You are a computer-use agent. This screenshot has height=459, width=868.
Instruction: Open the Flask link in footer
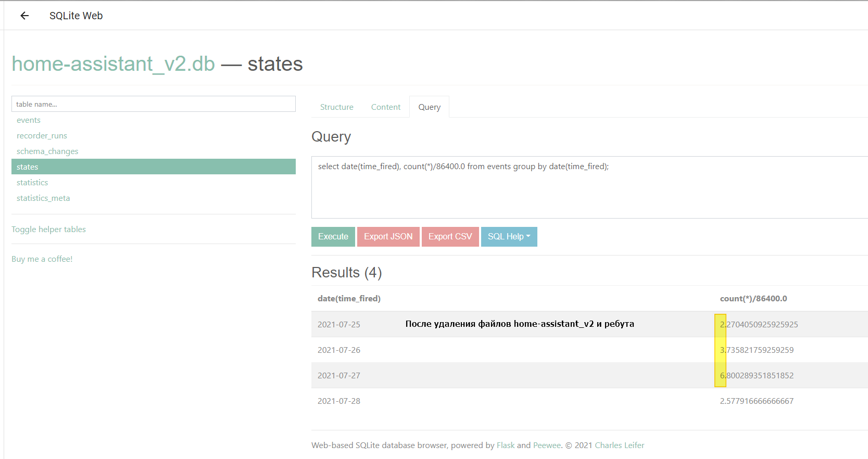[x=506, y=445]
